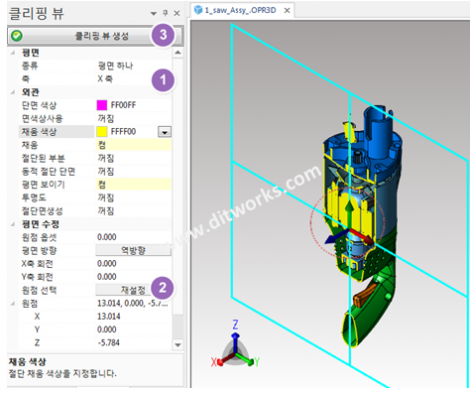470x394 pixels.
Task: Click the X축 회전 value field
Action: tap(134, 263)
